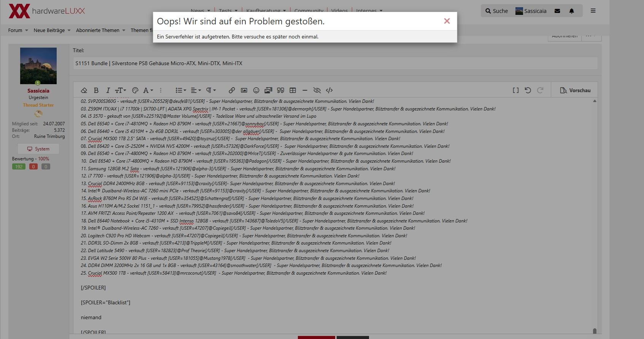Click line 12 i7 7700 entry
Screen dimensions: 644x339
[x=220, y=176]
